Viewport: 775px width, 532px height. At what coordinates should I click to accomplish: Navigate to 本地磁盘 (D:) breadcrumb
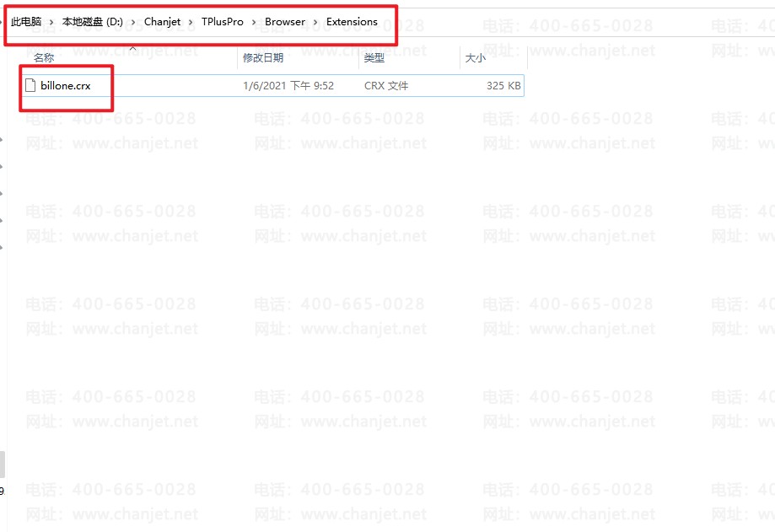click(x=93, y=22)
